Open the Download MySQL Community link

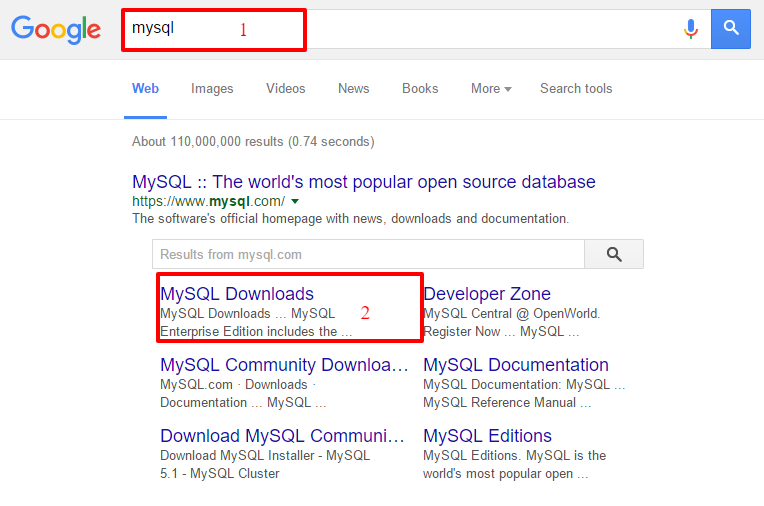(x=282, y=436)
